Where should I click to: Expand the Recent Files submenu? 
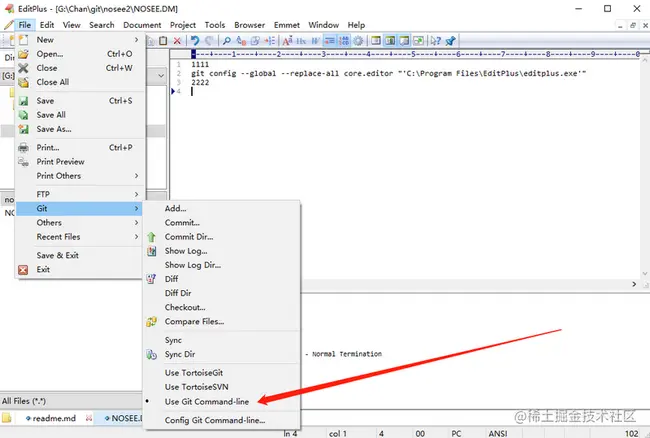coord(79,237)
